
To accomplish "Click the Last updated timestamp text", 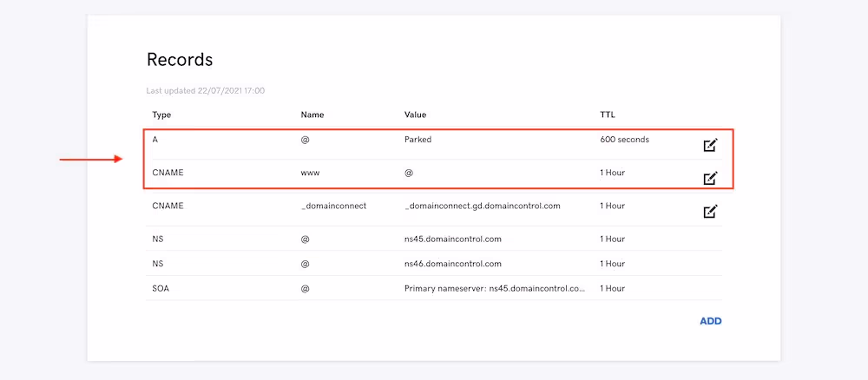I will (205, 90).
